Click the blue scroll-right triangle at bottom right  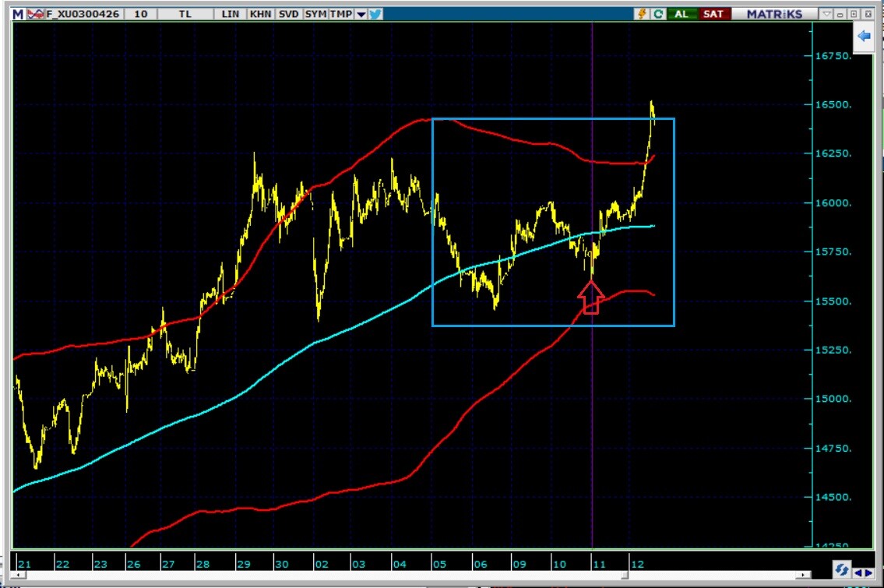click(x=868, y=572)
